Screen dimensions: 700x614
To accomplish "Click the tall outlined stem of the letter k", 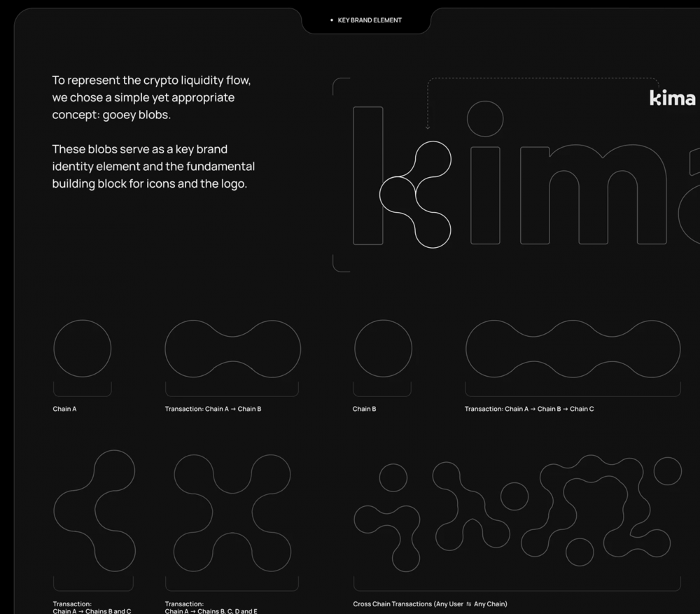I will [x=368, y=175].
